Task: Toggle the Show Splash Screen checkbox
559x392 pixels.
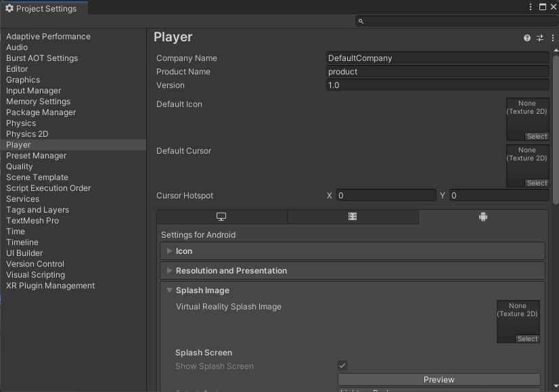Action: 342,366
